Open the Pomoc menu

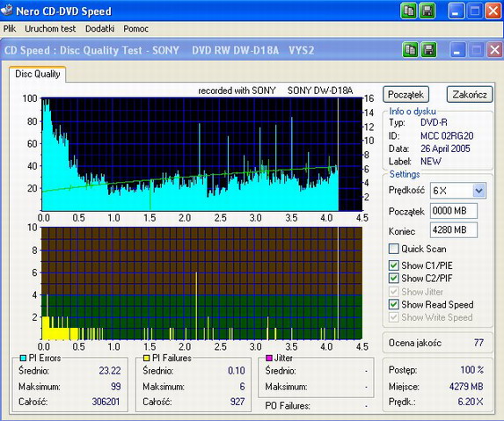(x=135, y=29)
